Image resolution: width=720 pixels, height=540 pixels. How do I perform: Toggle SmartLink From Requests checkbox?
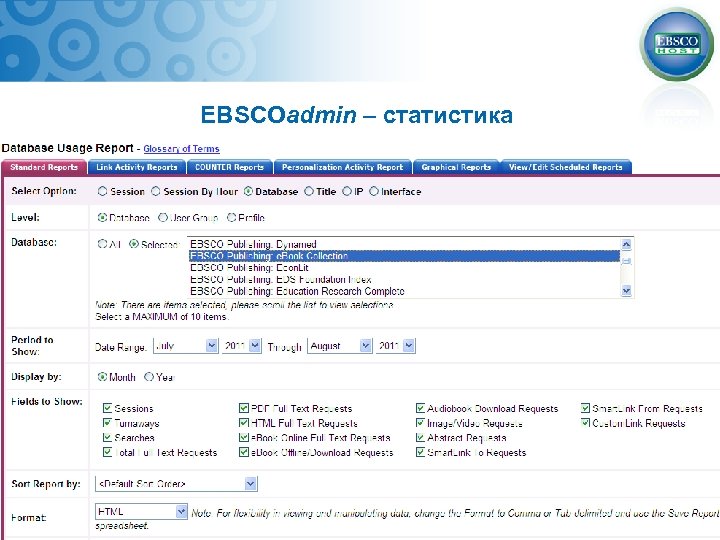click(x=585, y=408)
